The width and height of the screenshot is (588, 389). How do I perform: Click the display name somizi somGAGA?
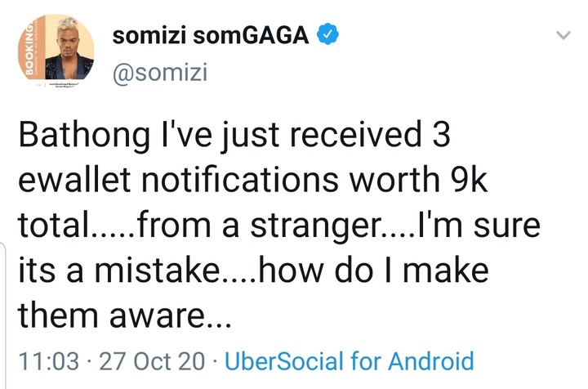212,36
